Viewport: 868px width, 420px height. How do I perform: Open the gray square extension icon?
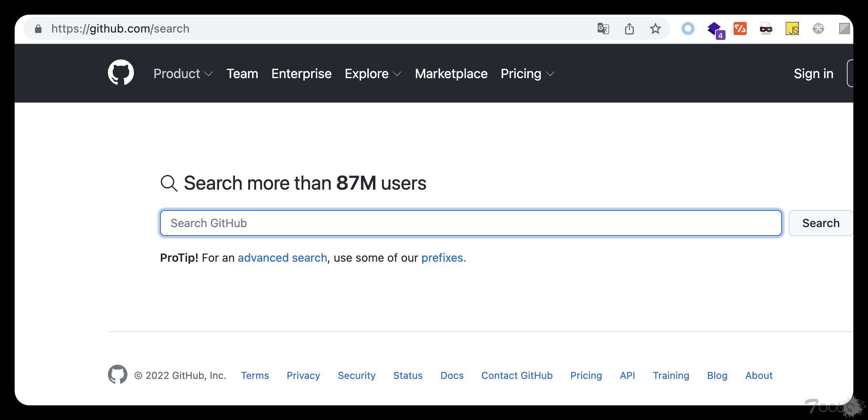pos(844,28)
